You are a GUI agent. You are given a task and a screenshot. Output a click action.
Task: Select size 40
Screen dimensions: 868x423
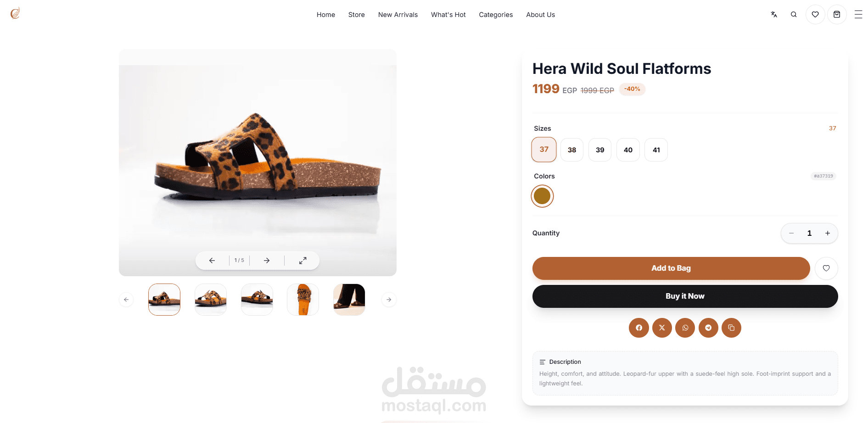click(x=628, y=150)
